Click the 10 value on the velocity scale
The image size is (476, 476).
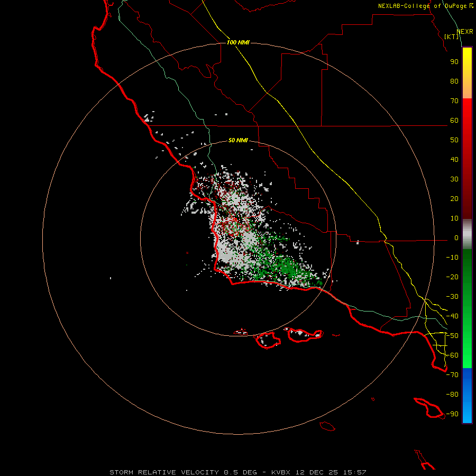click(454, 218)
